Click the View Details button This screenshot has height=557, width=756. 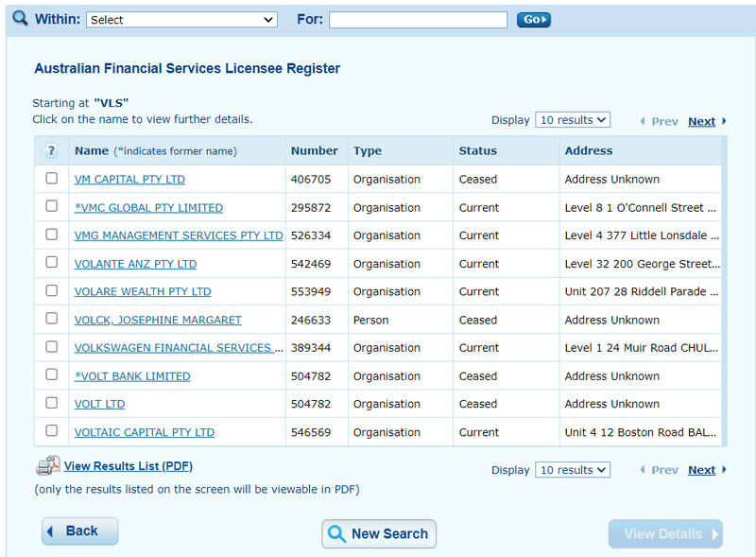[x=666, y=534]
